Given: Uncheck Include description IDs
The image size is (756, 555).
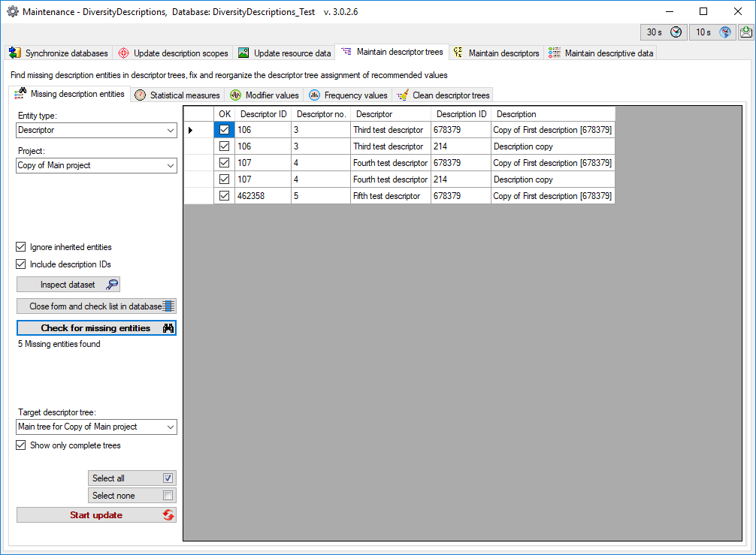Looking at the screenshot, I should (21, 264).
